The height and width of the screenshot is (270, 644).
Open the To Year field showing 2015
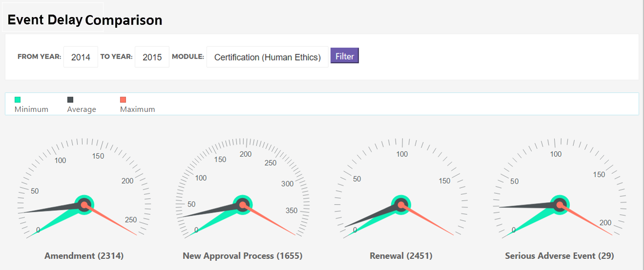pos(152,57)
